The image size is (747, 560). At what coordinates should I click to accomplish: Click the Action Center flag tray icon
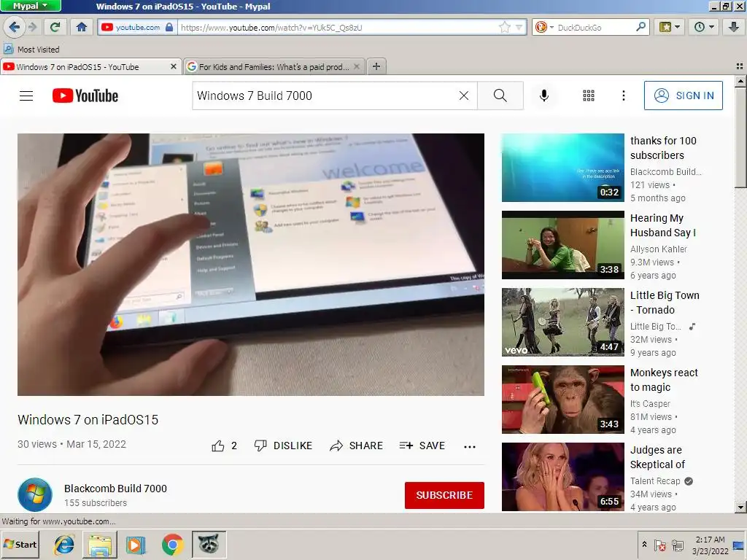click(x=659, y=545)
